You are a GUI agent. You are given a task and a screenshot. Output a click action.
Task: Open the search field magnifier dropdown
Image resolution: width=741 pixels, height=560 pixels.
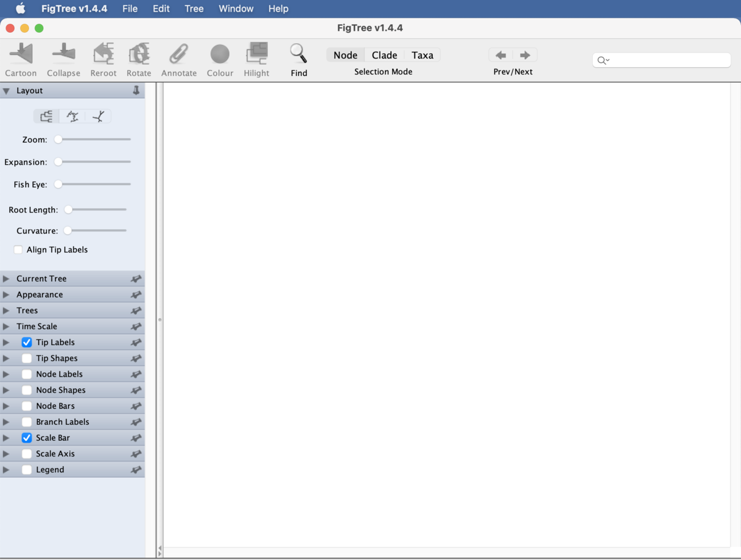pos(603,60)
